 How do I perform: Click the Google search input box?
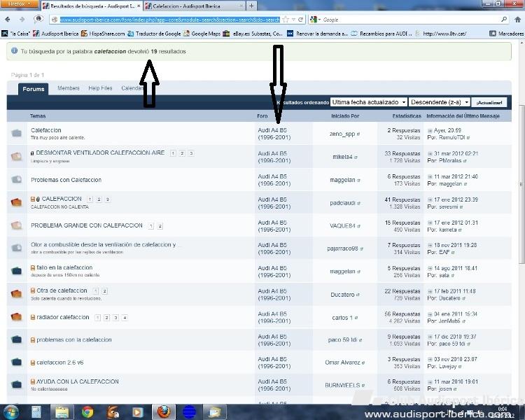411,20
